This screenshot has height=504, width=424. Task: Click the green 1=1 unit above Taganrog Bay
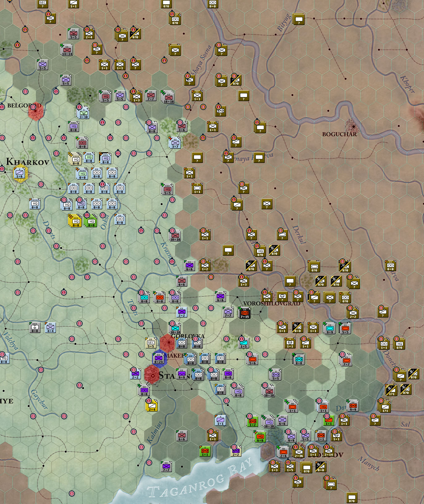[205, 451]
